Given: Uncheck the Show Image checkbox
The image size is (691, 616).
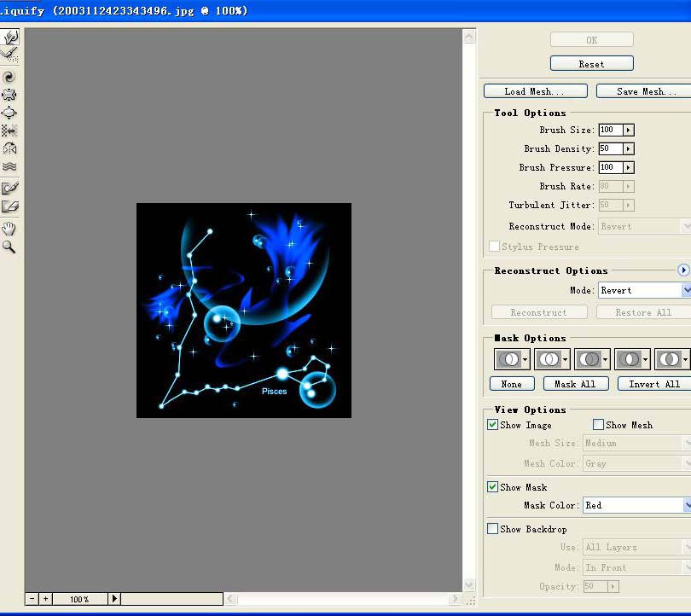Looking at the screenshot, I should (493, 425).
